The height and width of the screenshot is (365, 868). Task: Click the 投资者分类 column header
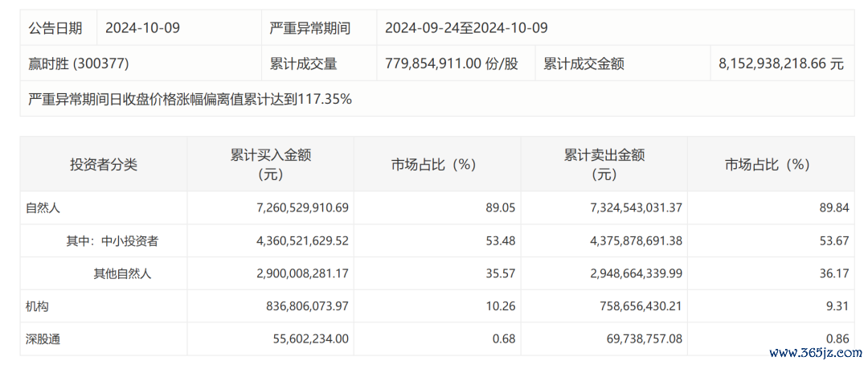[x=104, y=165]
